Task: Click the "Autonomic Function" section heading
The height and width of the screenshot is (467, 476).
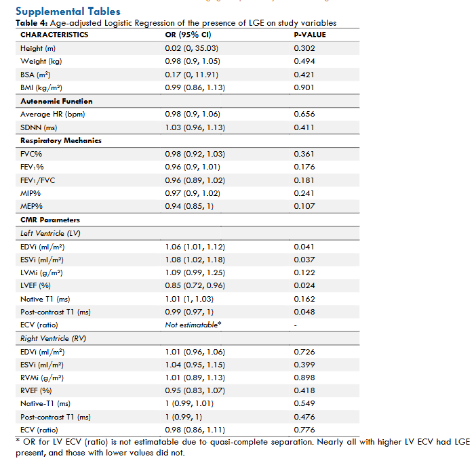Action: [x=56, y=101]
